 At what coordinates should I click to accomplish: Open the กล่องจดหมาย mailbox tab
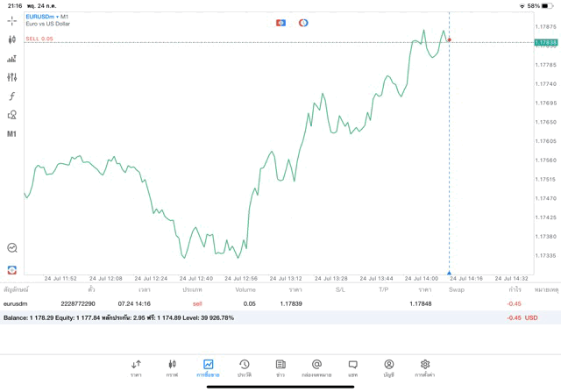(x=316, y=367)
